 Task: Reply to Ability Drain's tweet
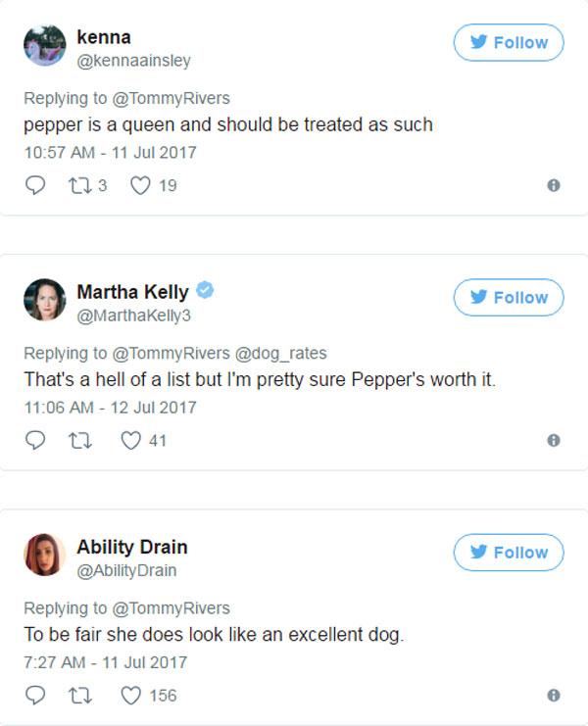34,696
